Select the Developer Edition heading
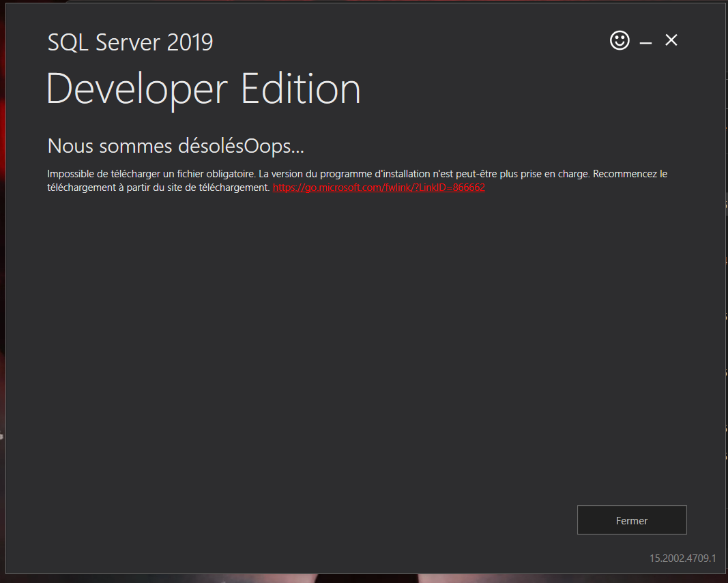Viewport: 728px width, 583px height. coord(203,89)
